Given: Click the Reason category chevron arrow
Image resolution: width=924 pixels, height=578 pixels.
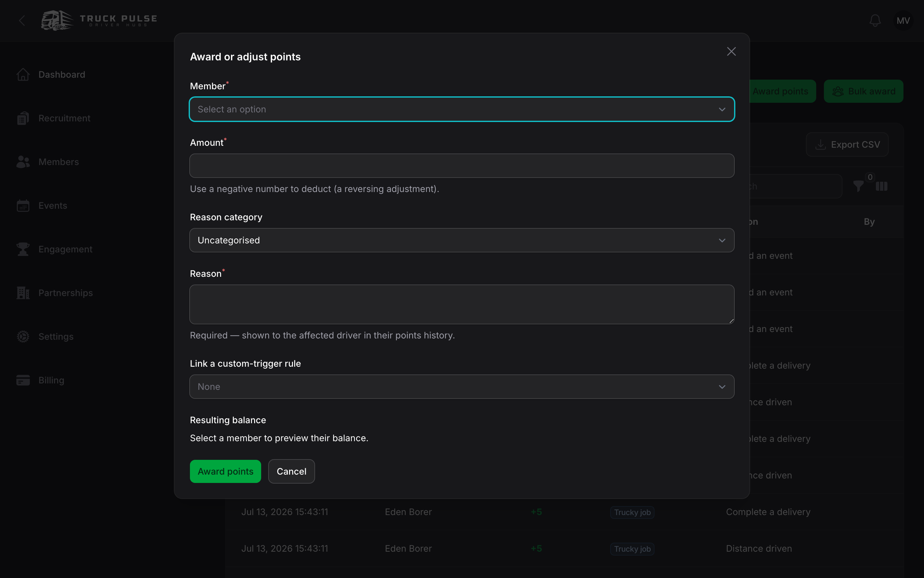Looking at the screenshot, I should 722,241.
